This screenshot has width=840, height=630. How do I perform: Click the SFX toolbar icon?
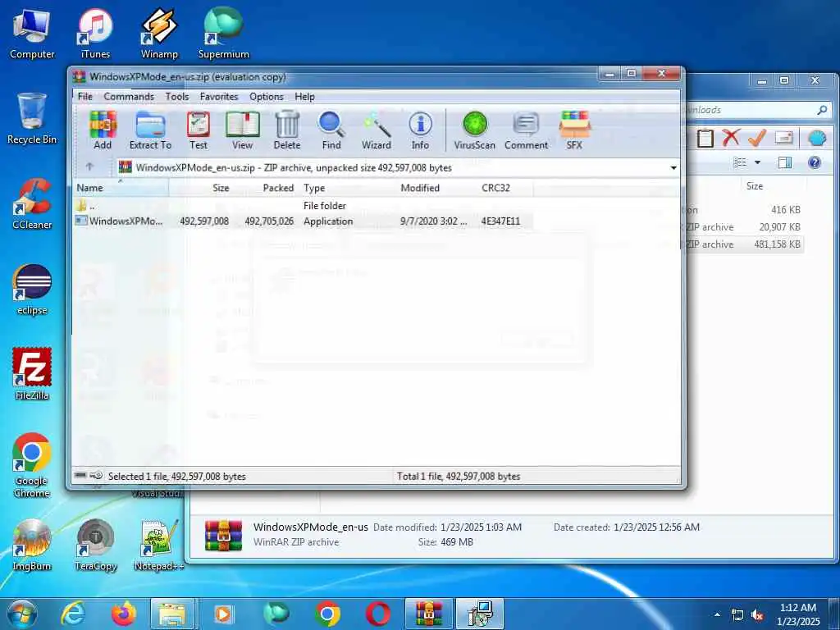[574, 130]
